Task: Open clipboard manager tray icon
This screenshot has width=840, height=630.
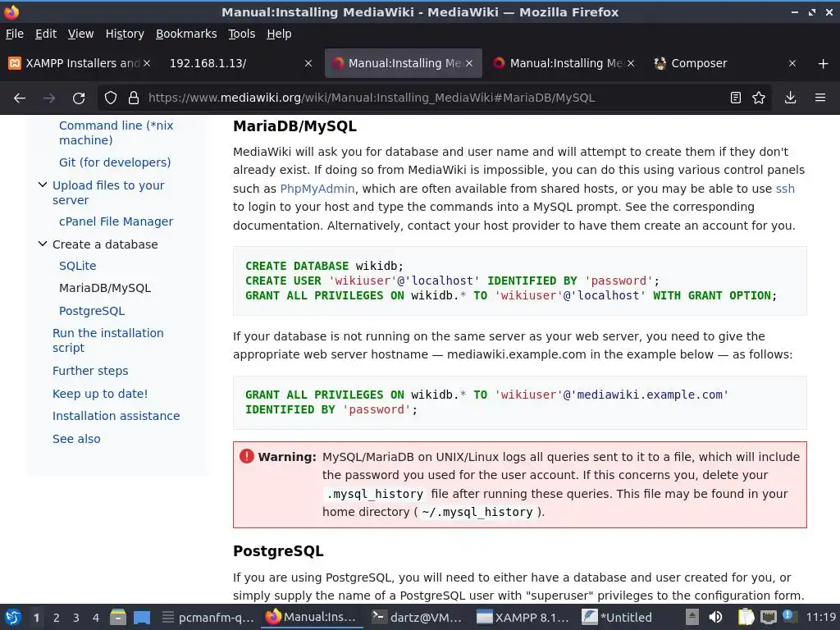Action: coord(746,617)
